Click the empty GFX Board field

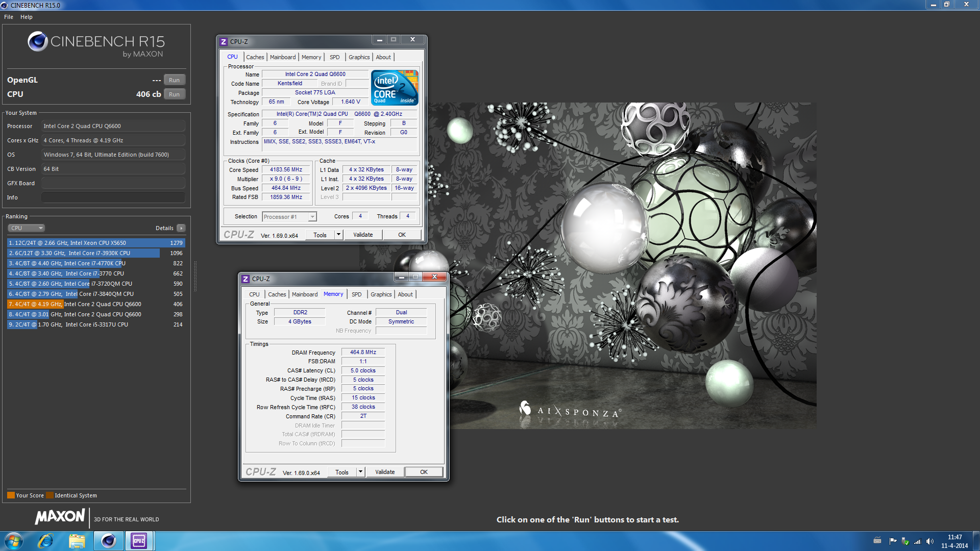point(113,183)
